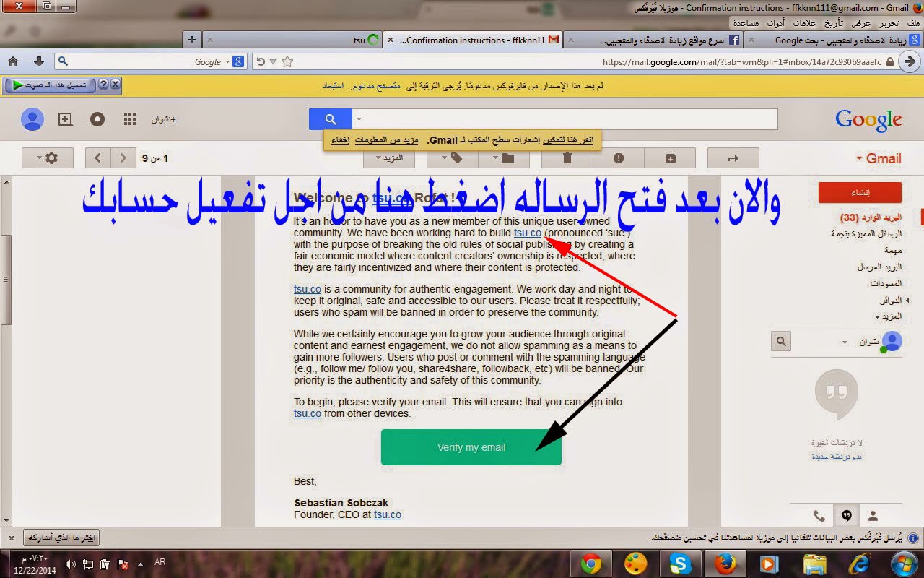
Task: Click help question icon on plugin bar
Action: click(103, 85)
